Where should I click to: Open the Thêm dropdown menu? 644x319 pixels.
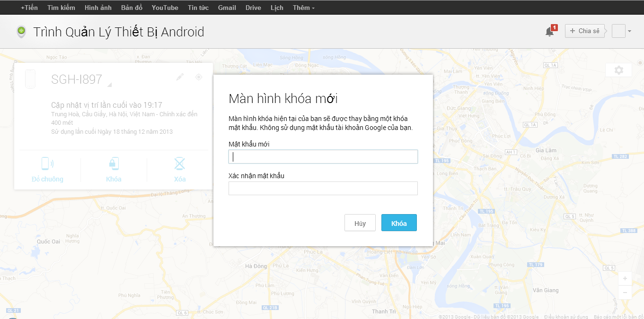tap(302, 7)
